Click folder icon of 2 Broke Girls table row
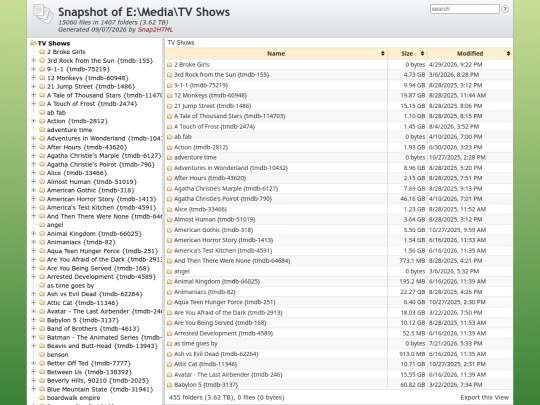The image size is (540, 405). (x=169, y=64)
